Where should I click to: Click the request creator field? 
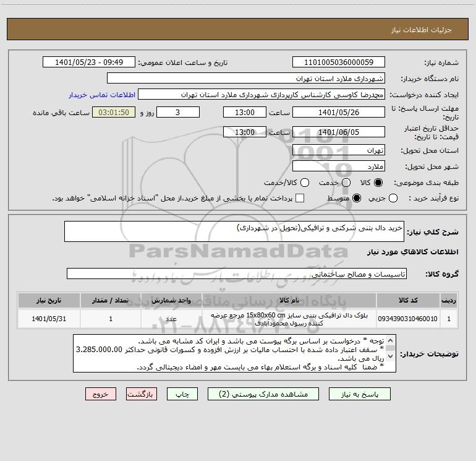coord(261,94)
